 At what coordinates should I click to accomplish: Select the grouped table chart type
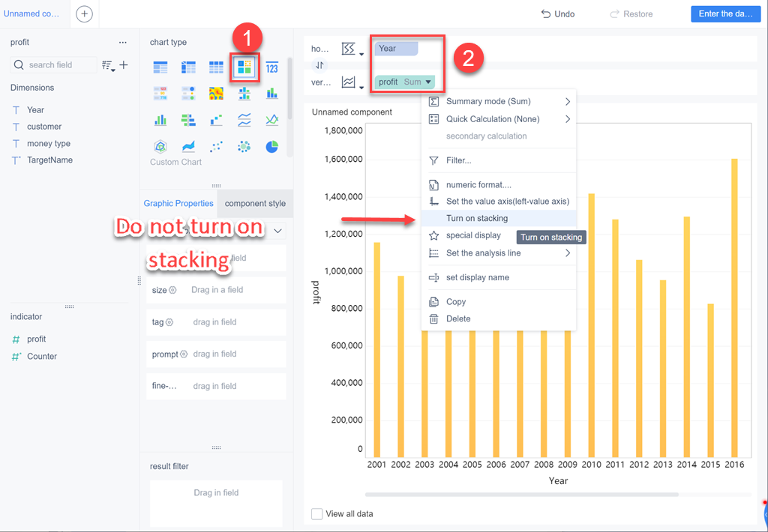coord(160,67)
